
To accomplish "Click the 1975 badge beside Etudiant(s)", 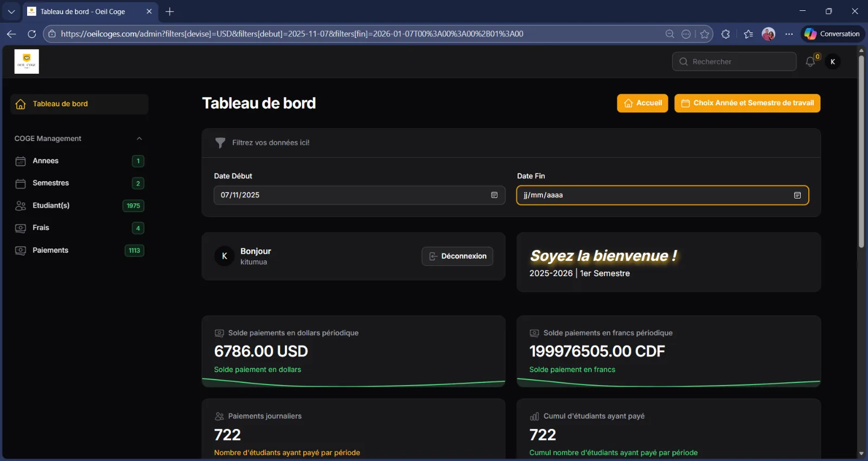I will (133, 206).
